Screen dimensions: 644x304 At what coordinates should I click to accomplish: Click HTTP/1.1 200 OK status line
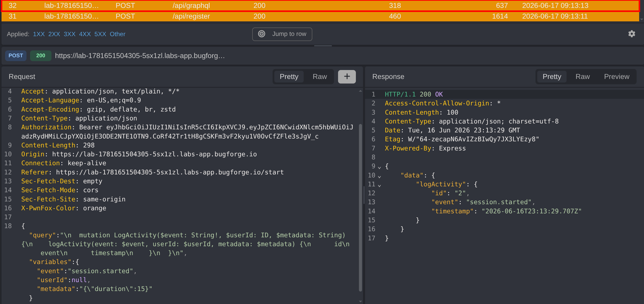414,94
